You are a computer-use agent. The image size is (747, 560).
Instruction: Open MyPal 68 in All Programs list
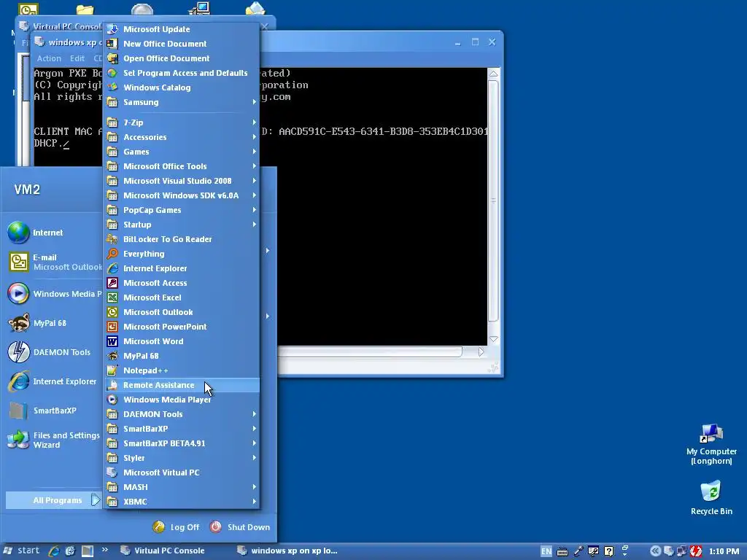182,356
